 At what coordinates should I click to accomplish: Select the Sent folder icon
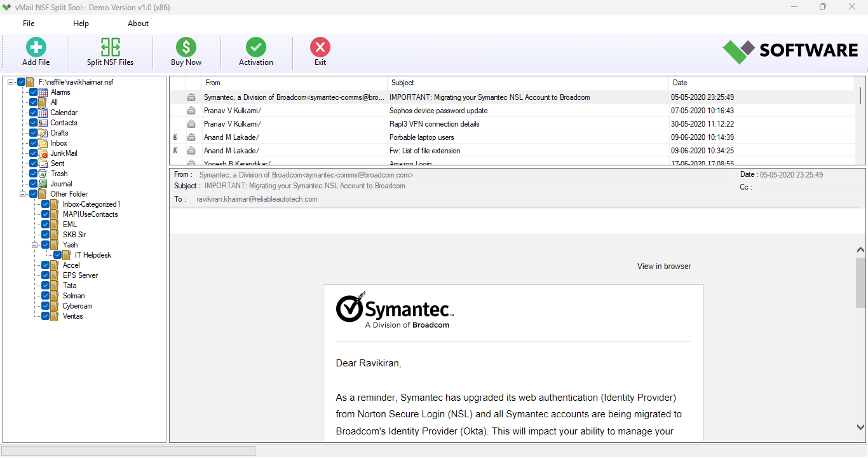43,163
